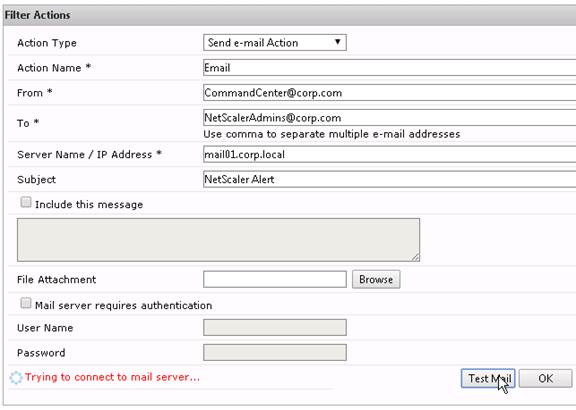Image resolution: width=576 pixels, height=410 pixels.
Task: Check Mail server requires authentication
Action: [26, 303]
